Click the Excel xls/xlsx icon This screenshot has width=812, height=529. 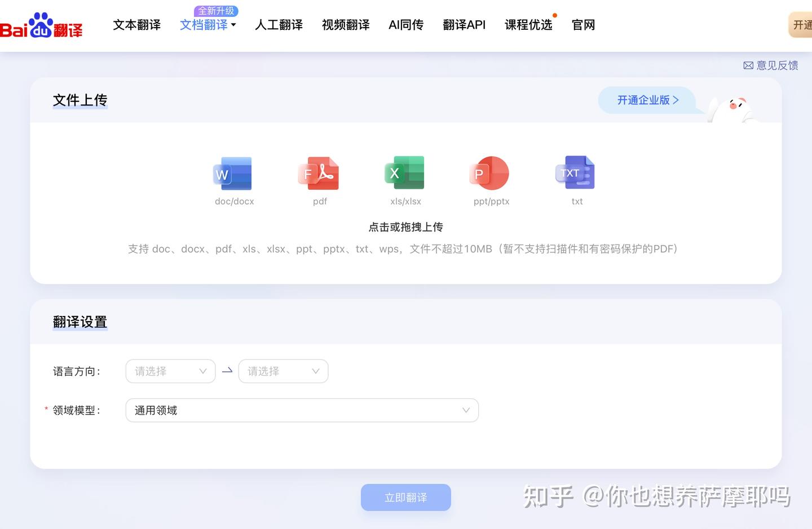pos(405,174)
